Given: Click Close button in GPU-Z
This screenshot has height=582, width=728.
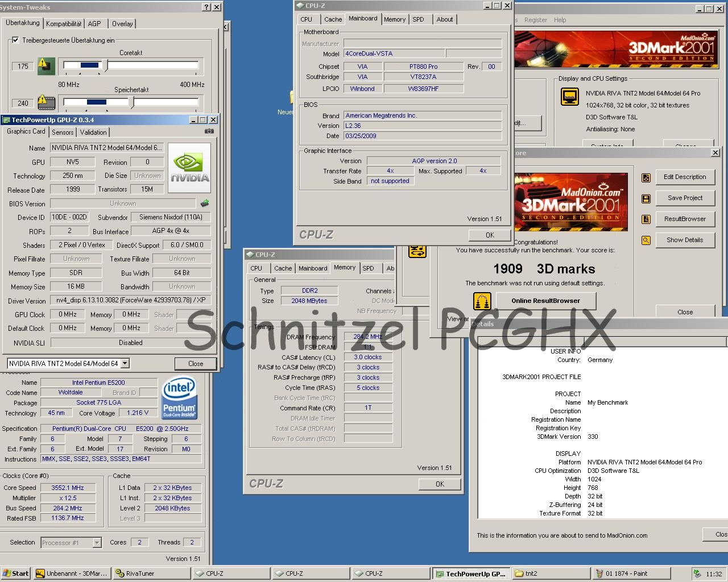Looking at the screenshot, I should [x=196, y=364].
